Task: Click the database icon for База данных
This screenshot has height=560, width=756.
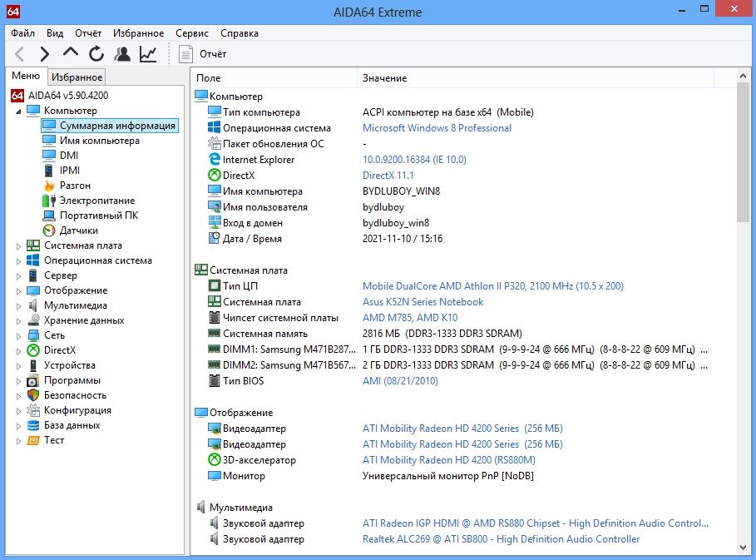Action: (x=33, y=425)
